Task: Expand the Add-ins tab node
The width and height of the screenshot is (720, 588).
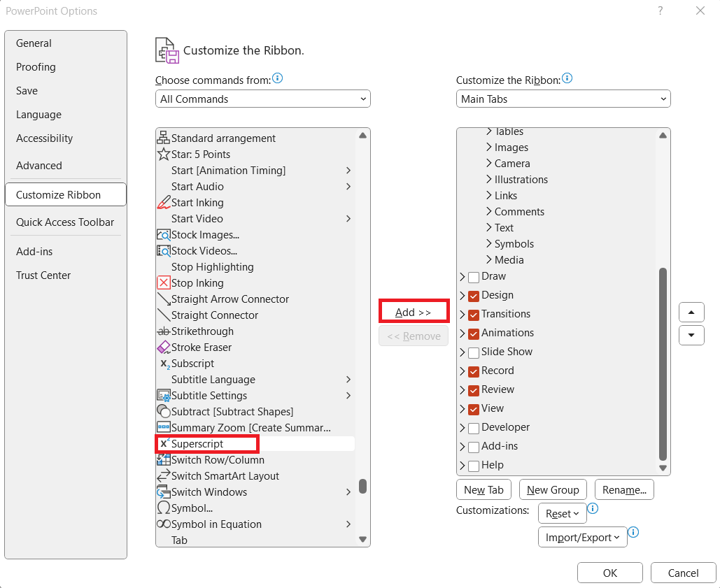Action: pos(463,446)
